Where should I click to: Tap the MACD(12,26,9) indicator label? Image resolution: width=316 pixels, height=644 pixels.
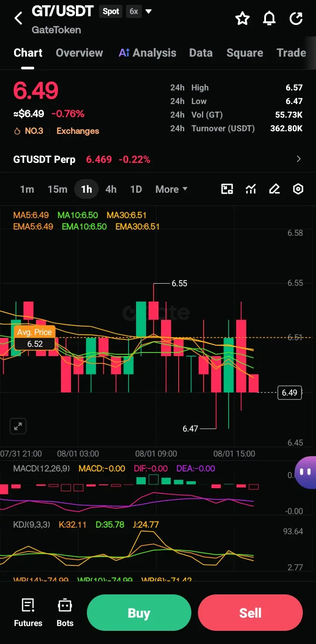(41, 468)
